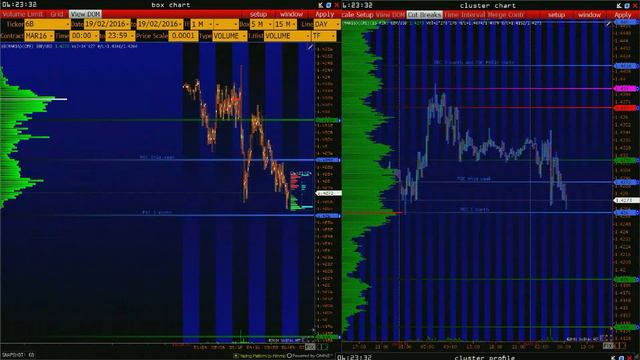Click white current price label on box chart axis
640x360 pixels.
click(x=328, y=193)
